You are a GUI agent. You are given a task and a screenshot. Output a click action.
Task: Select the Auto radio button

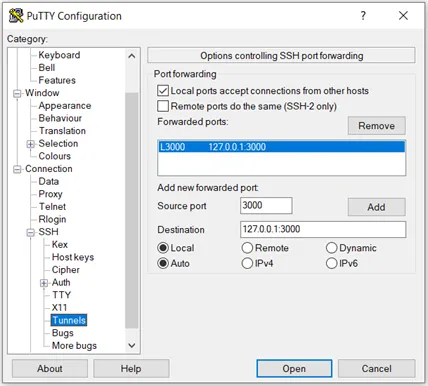(x=163, y=263)
